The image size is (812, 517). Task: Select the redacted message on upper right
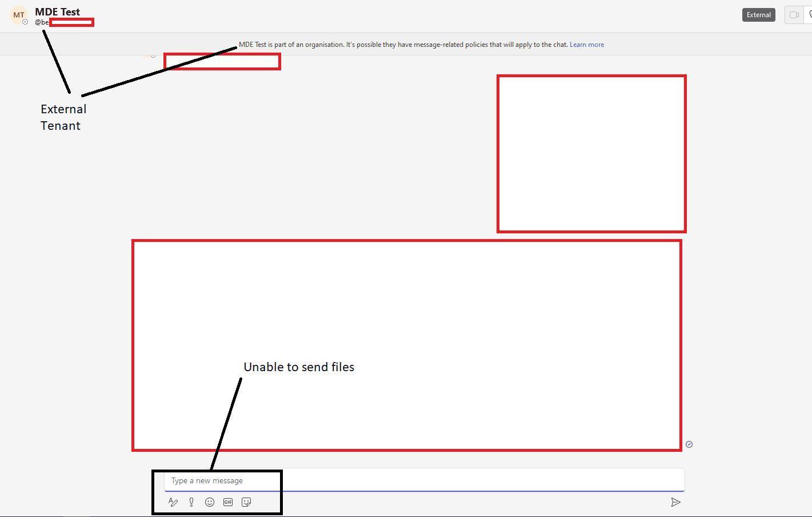pyautogui.click(x=591, y=154)
